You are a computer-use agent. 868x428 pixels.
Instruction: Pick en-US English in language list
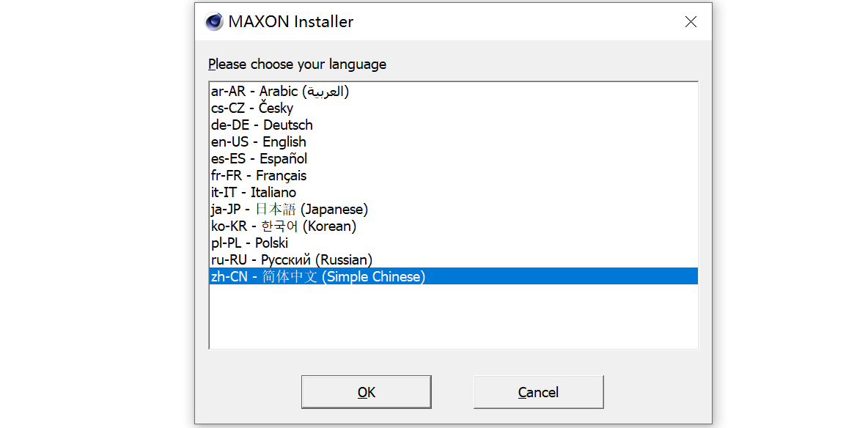pyautogui.click(x=258, y=142)
